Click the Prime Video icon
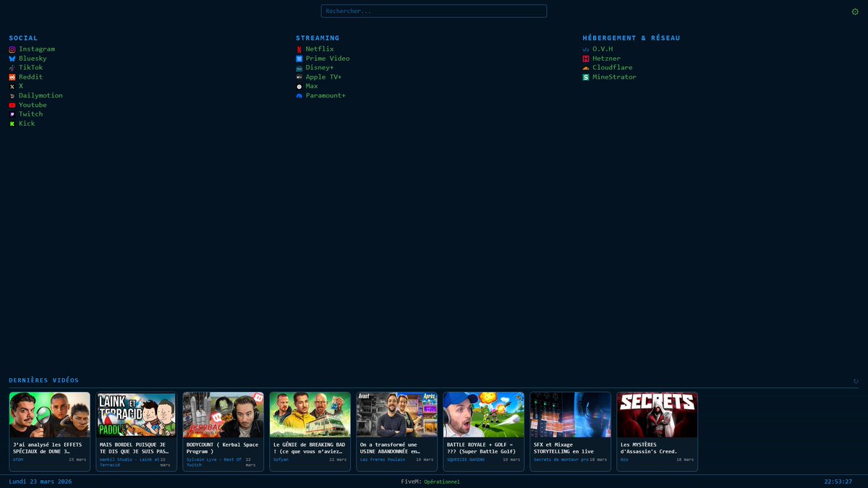 299,59
